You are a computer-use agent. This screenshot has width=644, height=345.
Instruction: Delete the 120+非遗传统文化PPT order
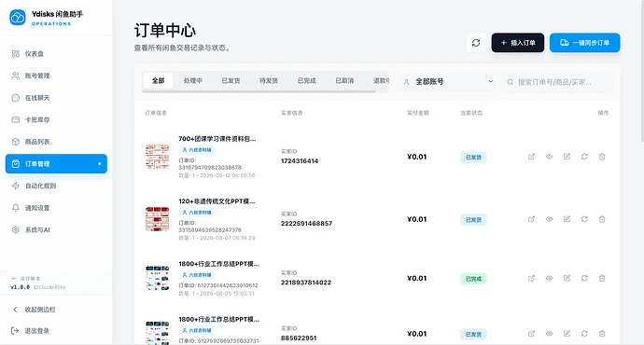[602, 219]
